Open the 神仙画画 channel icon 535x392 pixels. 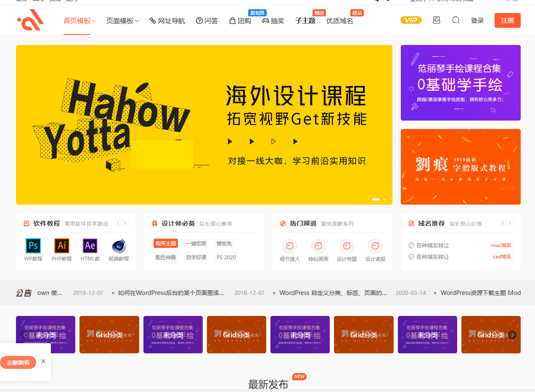(318, 246)
